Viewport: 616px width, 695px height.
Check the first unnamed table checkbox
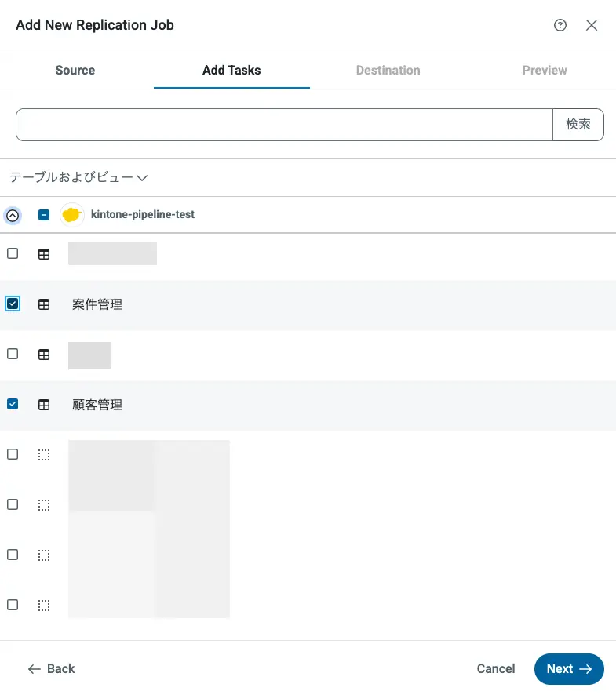tap(13, 253)
